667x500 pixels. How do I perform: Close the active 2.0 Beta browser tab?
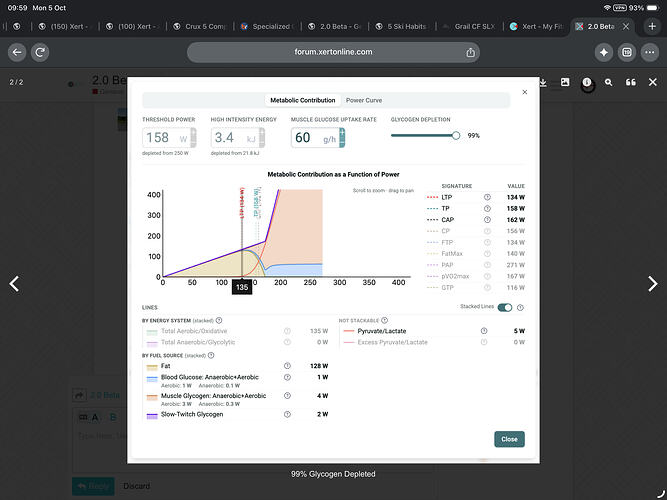click(x=626, y=26)
